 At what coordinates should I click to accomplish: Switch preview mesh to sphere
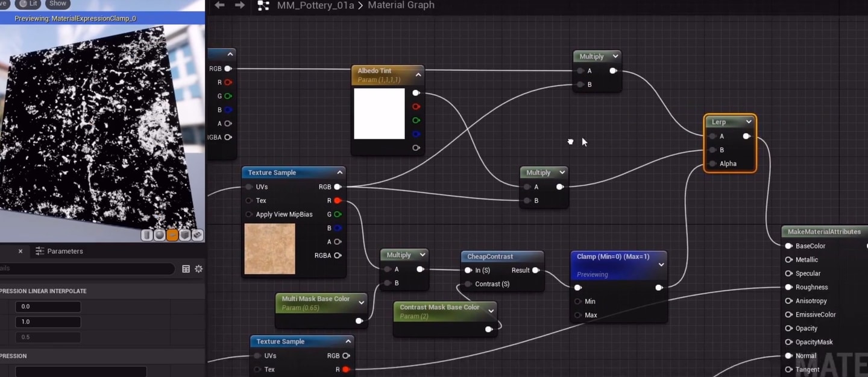tap(160, 235)
